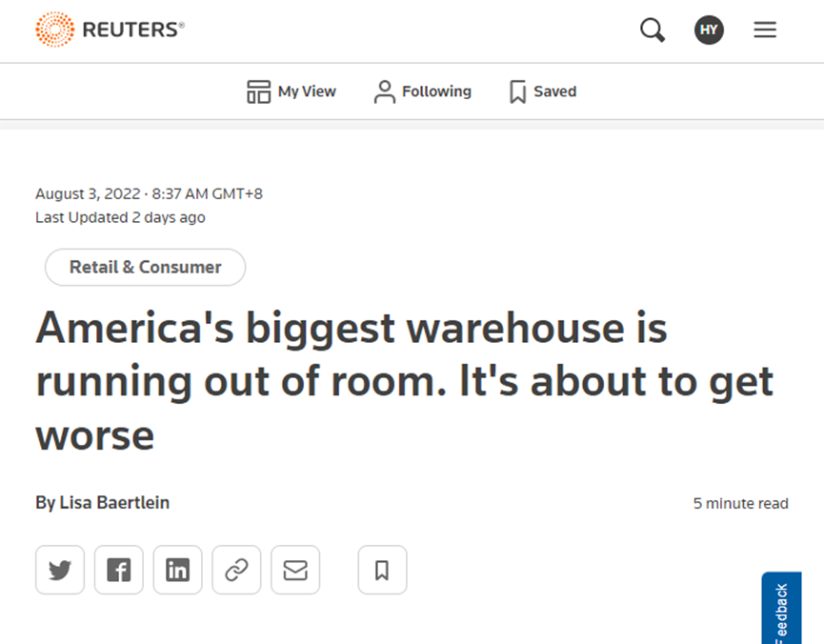Click the Following person icon
The height and width of the screenshot is (644, 824).
385,91
